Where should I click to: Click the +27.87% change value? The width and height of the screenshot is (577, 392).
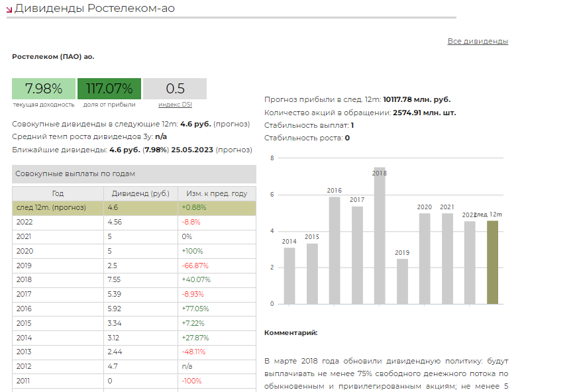pos(195,338)
